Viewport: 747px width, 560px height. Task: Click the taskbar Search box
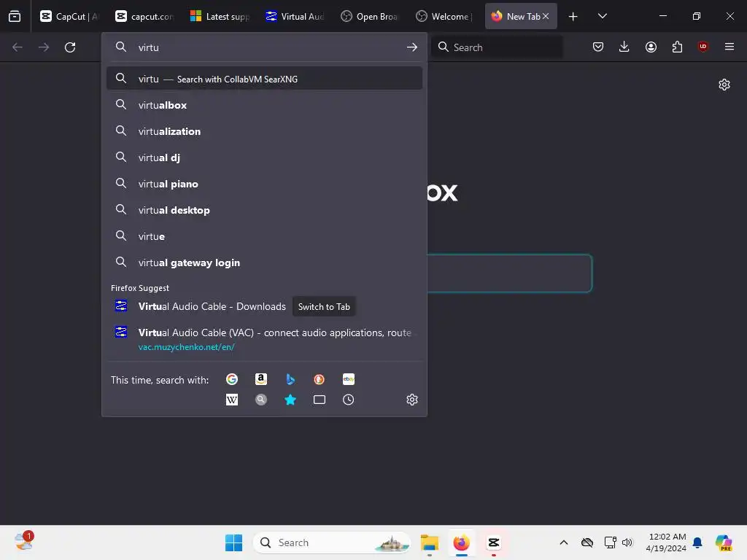pyautogui.click(x=332, y=542)
